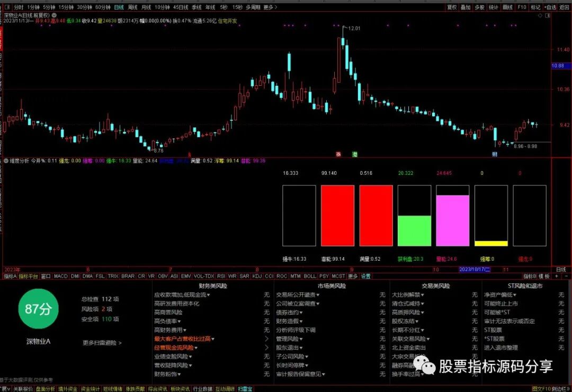Open the 综合资讯 bottom tab
This screenshot has height=392, width=572.
(157, 389)
